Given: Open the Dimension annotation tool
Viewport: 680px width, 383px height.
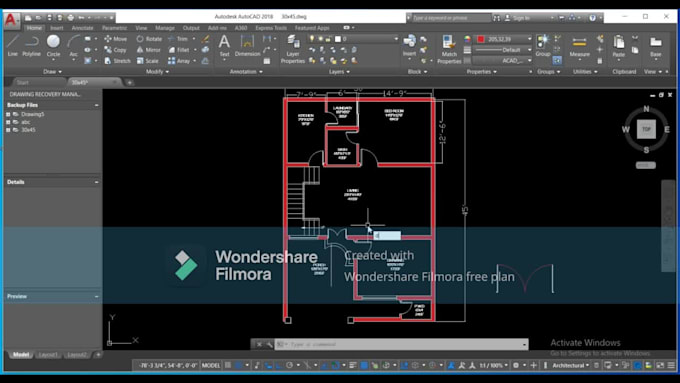Looking at the screenshot, I should pyautogui.click(x=247, y=46).
